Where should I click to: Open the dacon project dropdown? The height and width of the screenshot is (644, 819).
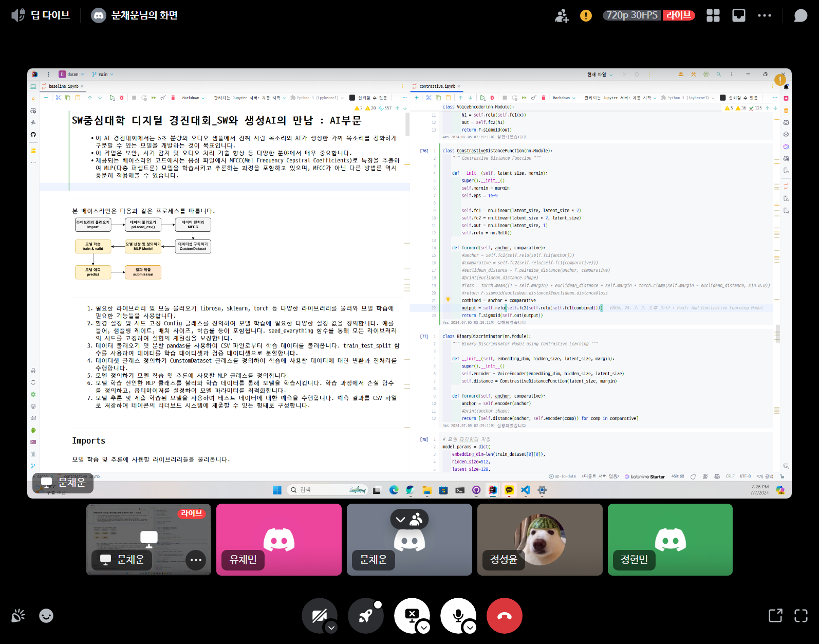pyautogui.click(x=71, y=74)
